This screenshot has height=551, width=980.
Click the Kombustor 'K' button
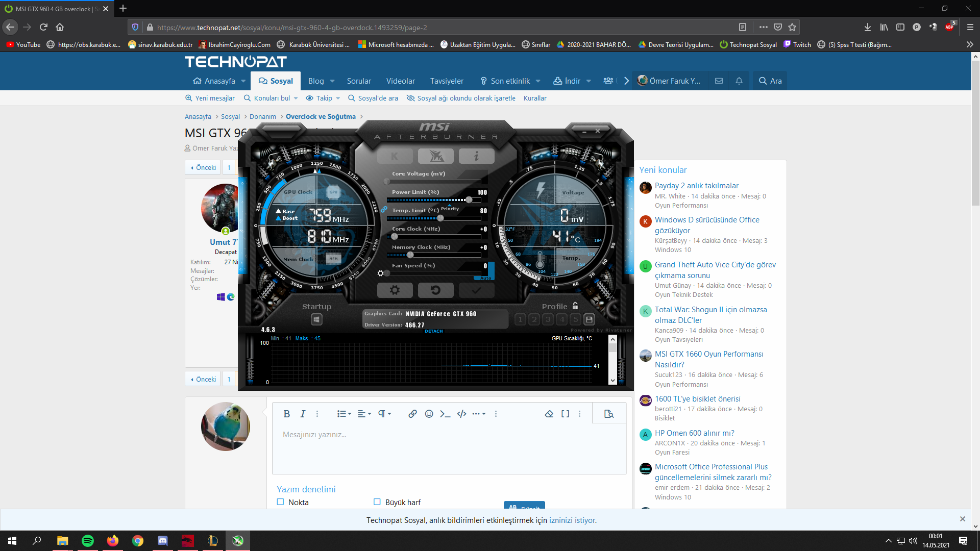395,156
